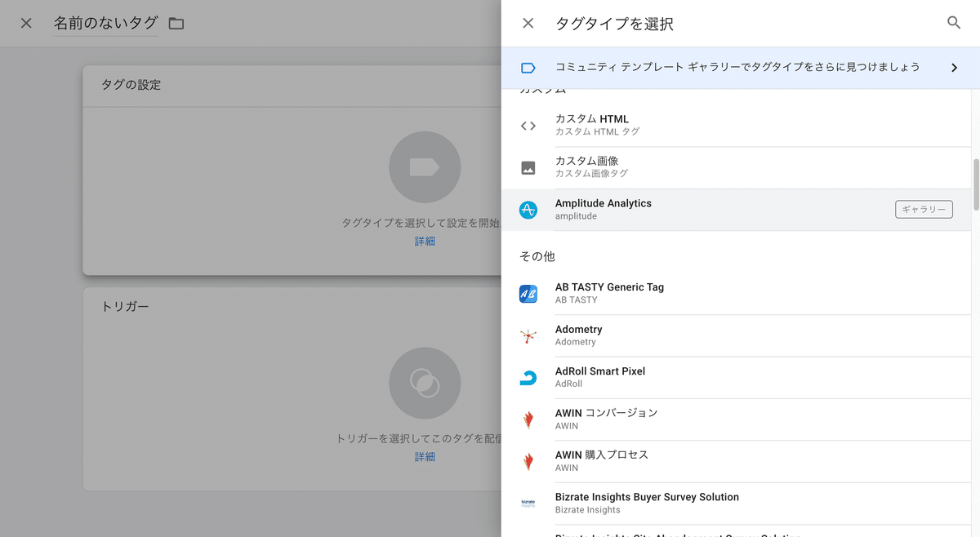The height and width of the screenshot is (537, 980).
Task: Select カスタム HTML tag type
Action: pyautogui.click(x=736, y=126)
